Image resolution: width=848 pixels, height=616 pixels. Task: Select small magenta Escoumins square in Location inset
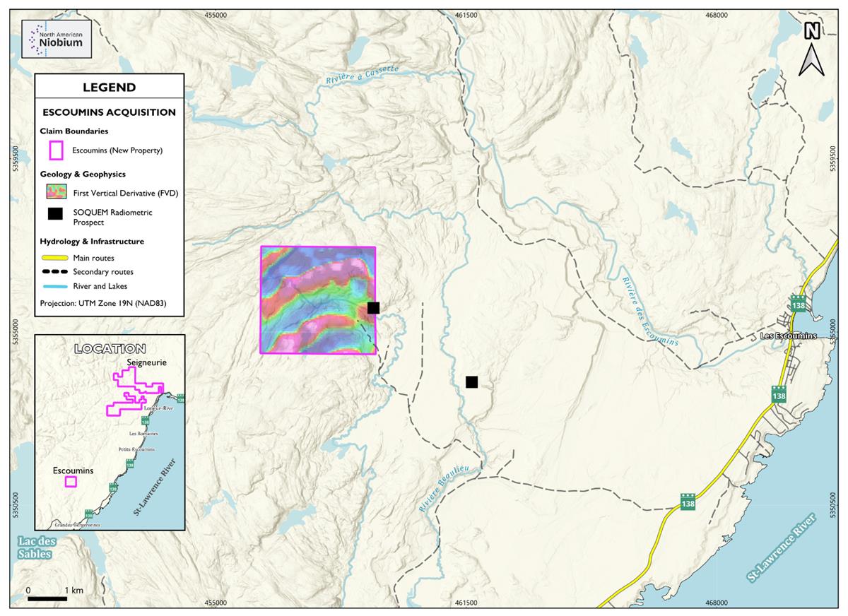click(71, 482)
